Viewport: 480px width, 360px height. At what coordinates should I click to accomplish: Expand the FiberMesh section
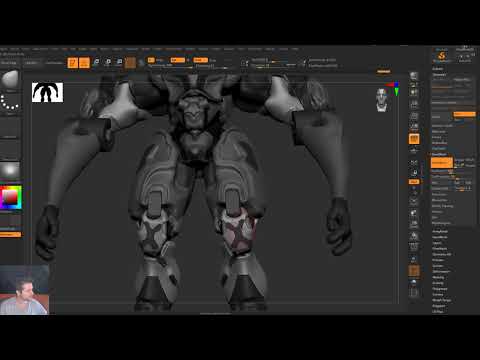click(x=440, y=249)
